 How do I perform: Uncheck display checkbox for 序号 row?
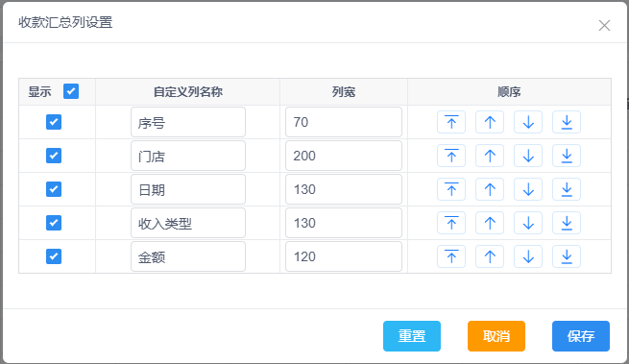(x=54, y=122)
